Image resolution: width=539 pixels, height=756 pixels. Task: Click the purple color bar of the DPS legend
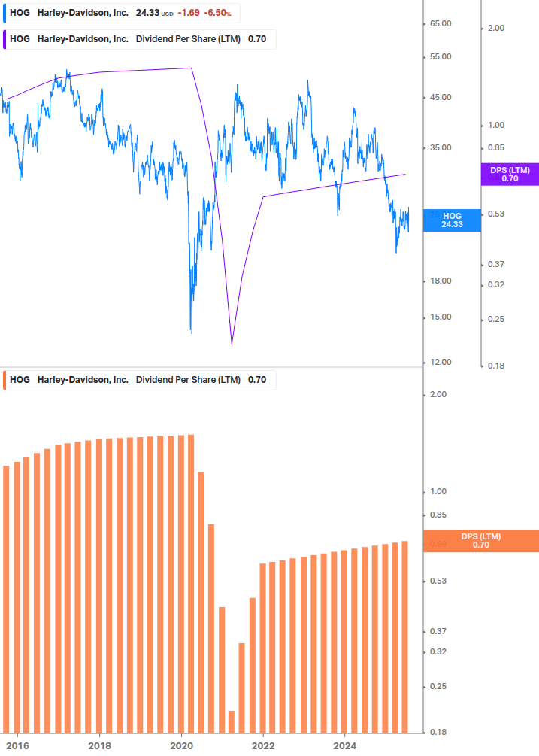pos(5,40)
